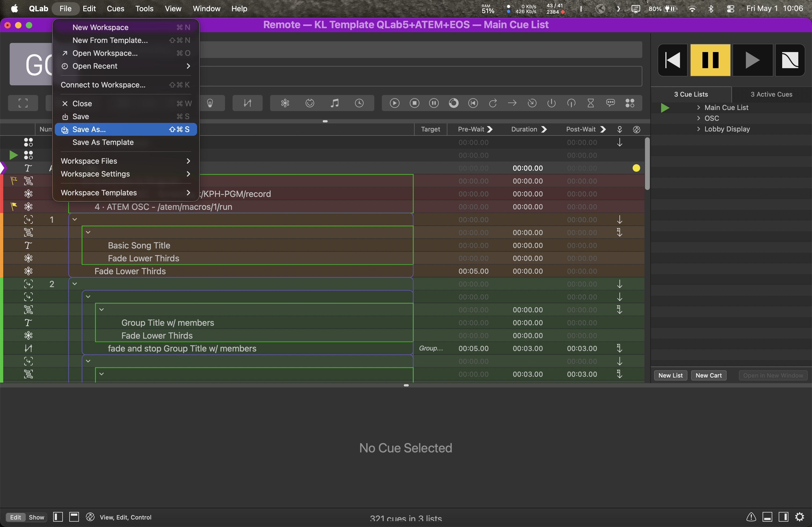Open the Workspace Files submenu
The height and width of the screenshot is (527, 812).
click(126, 161)
